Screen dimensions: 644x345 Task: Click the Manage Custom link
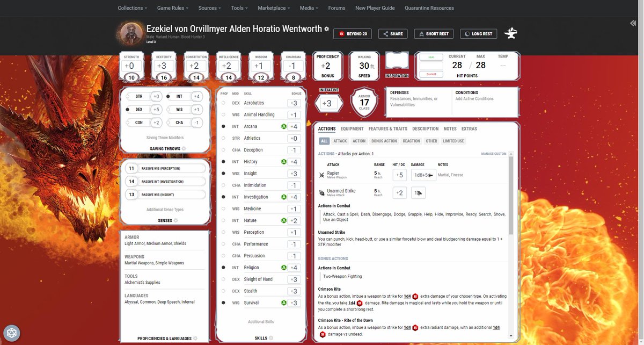point(494,154)
